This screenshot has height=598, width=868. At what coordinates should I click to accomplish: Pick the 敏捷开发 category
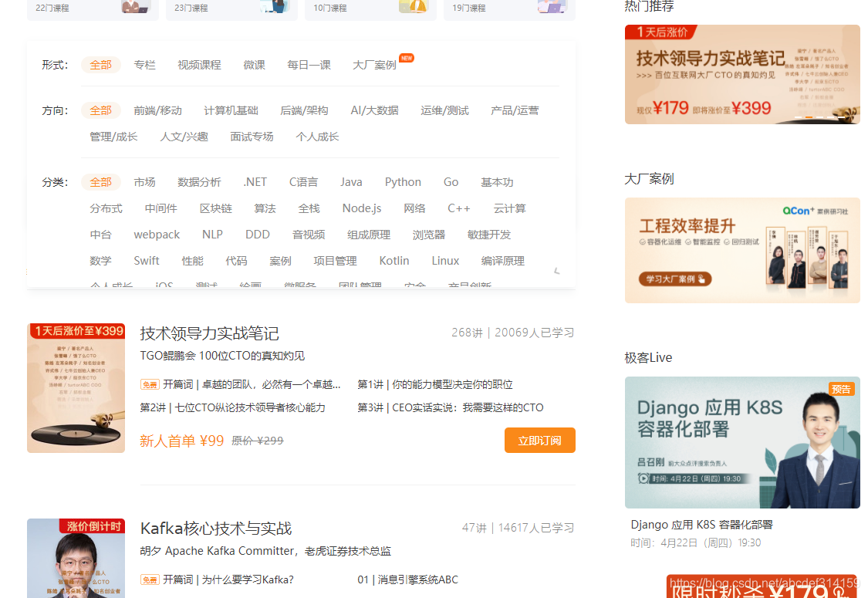(x=489, y=235)
